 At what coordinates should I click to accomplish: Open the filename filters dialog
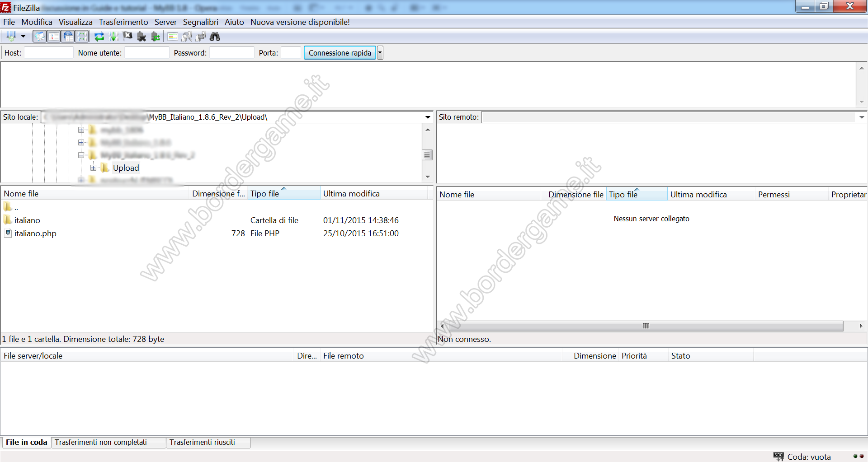pos(172,37)
